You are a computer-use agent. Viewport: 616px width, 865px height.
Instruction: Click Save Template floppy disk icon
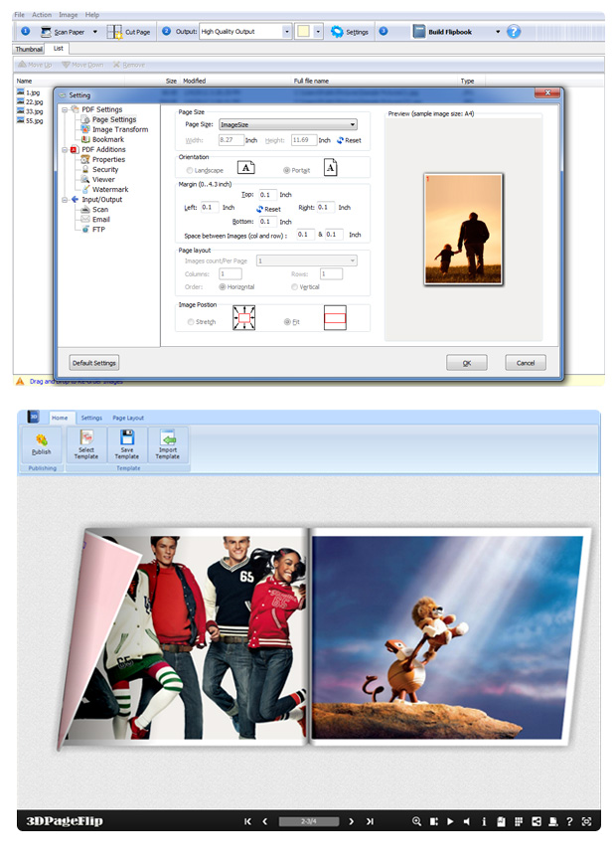pos(127,438)
